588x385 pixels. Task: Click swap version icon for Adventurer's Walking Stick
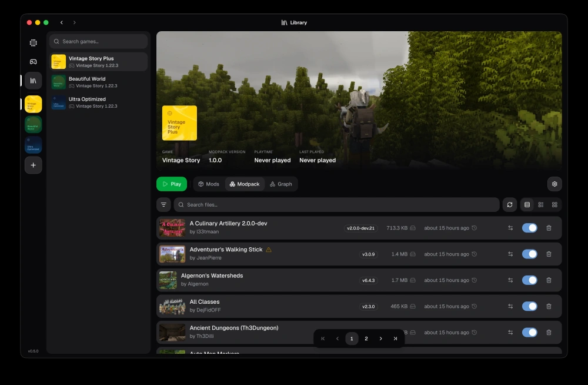510,254
